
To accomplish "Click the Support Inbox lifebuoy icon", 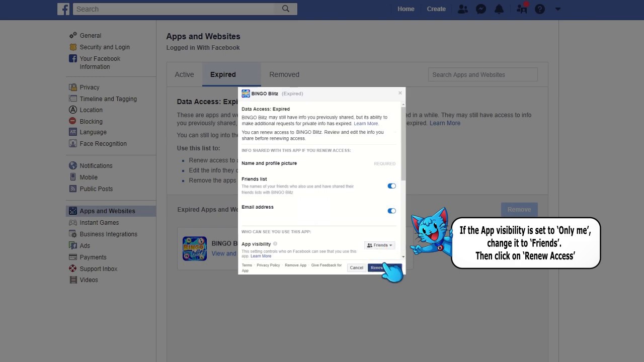I will pos(73,268).
